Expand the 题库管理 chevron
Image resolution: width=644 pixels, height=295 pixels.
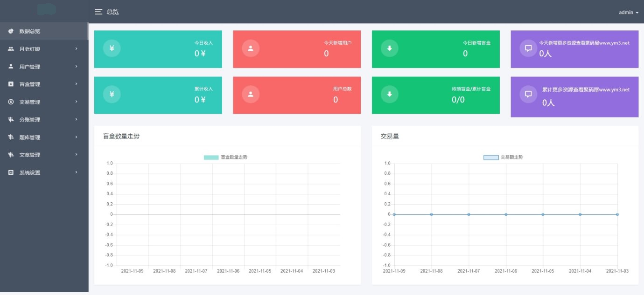(76, 137)
